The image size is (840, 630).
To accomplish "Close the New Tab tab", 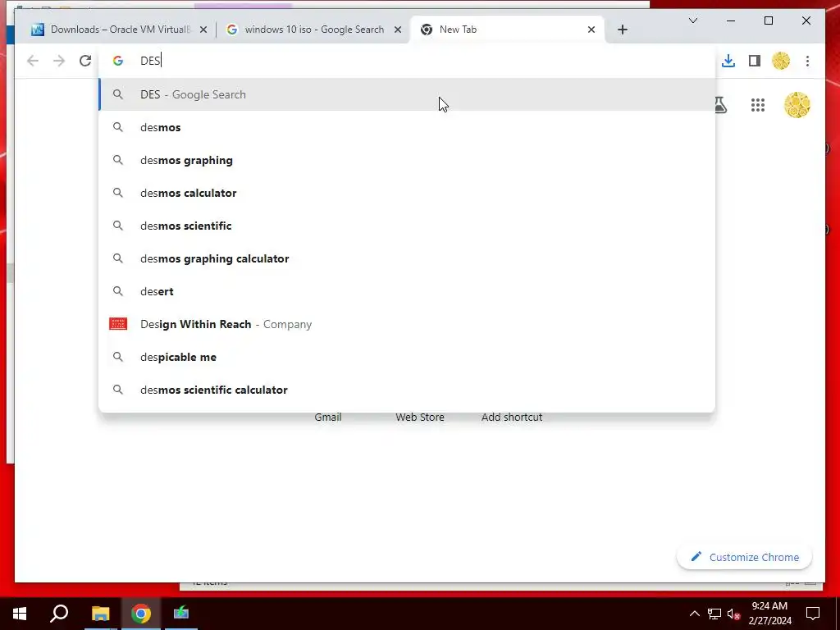I will coord(591,30).
